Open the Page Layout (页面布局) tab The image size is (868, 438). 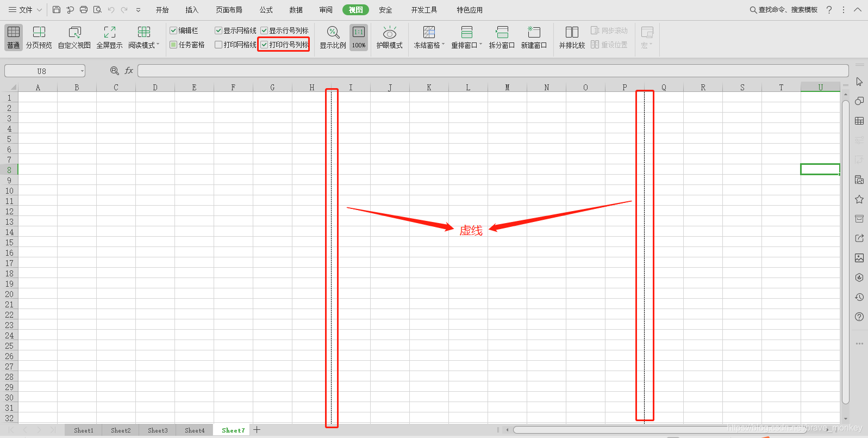click(x=229, y=10)
